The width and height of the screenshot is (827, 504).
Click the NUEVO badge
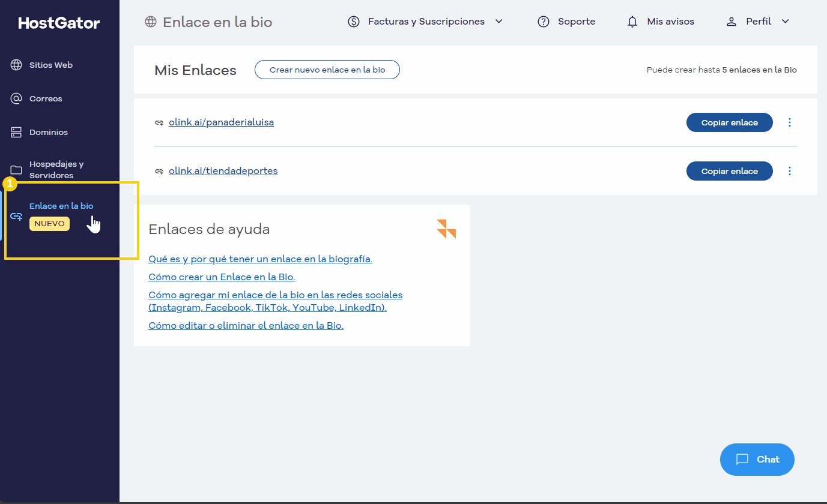(x=49, y=223)
